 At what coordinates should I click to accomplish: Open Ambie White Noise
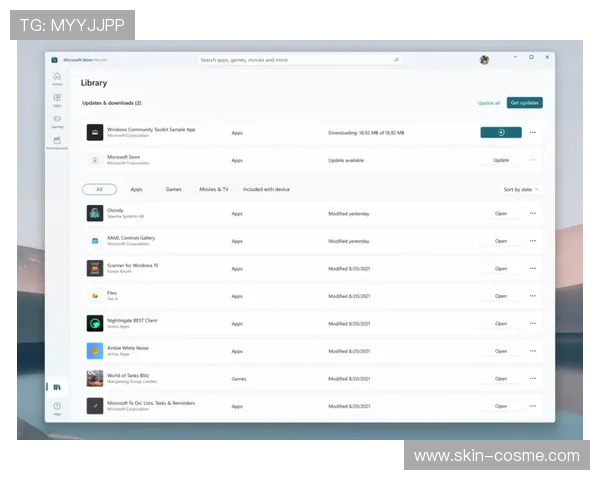pyautogui.click(x=501, y=351)
